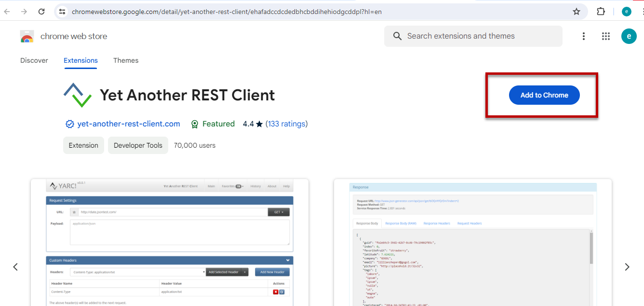
Task: Open the site info icon in address bar
Action: 62,11
